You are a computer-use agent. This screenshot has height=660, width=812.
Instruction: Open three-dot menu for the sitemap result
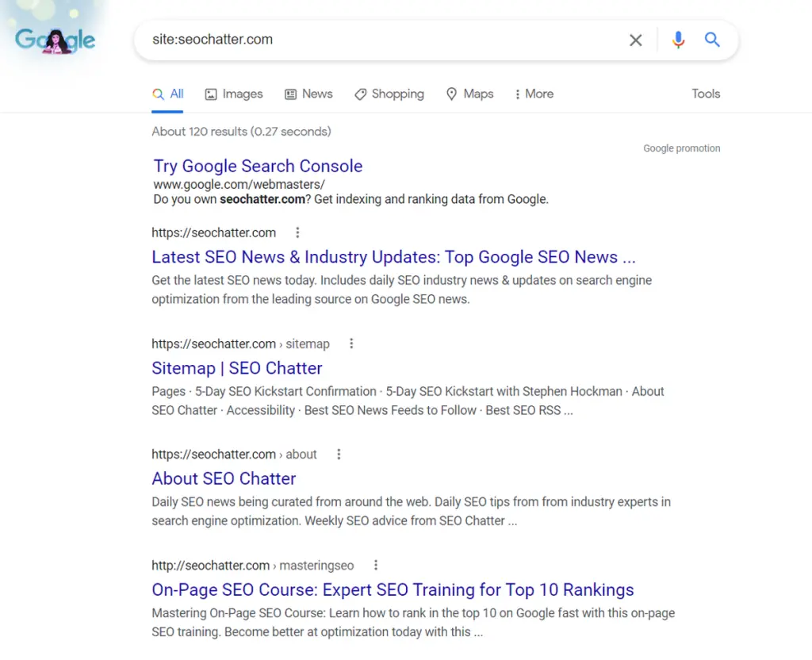coord(351,343)
